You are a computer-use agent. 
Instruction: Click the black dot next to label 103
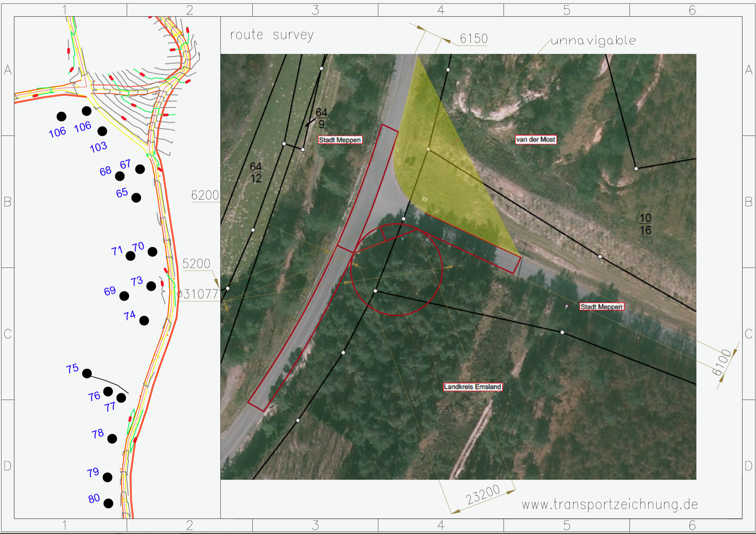[x=102, y=131]
